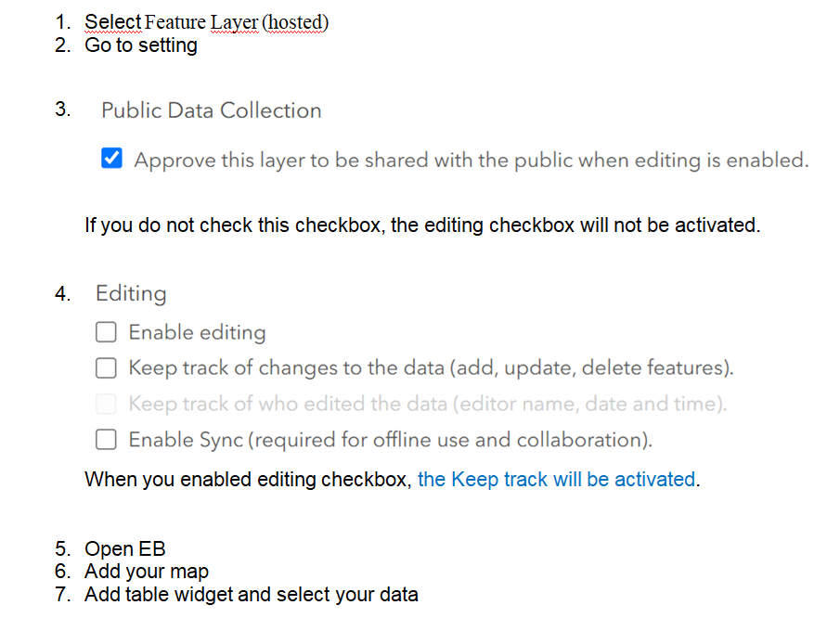Select the underlined Feature Layer (hosted) text
Viewport: 840px width, 631px height.
(206, 21)
